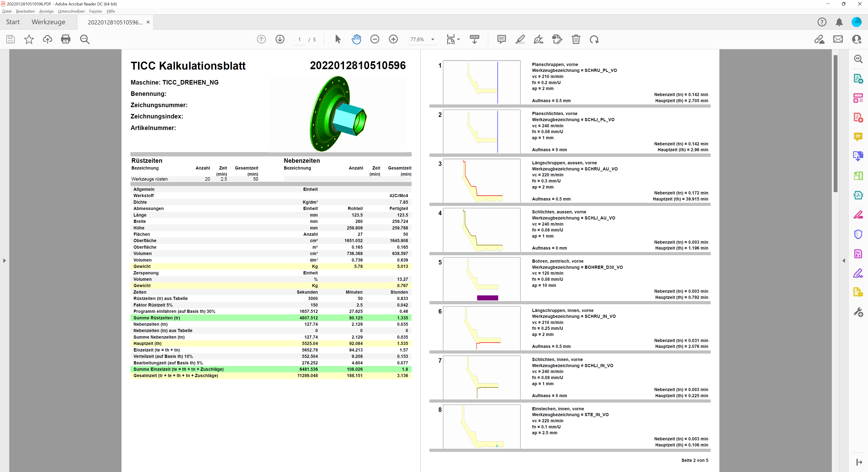This screenshot has height=472, width=868.
Task: Open the Start home view
Action: click(x=13, y=22)
